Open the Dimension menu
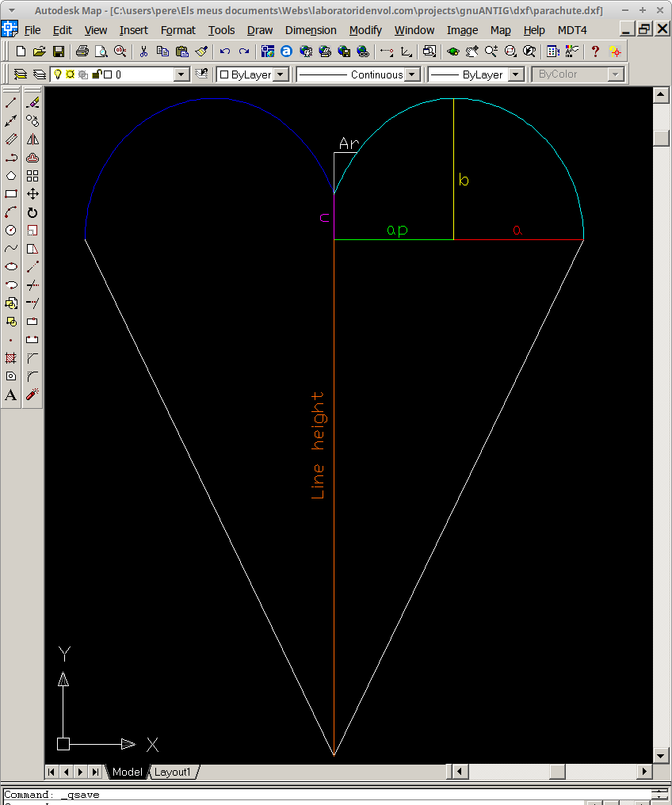672x805 pixels. coord(311,30)
